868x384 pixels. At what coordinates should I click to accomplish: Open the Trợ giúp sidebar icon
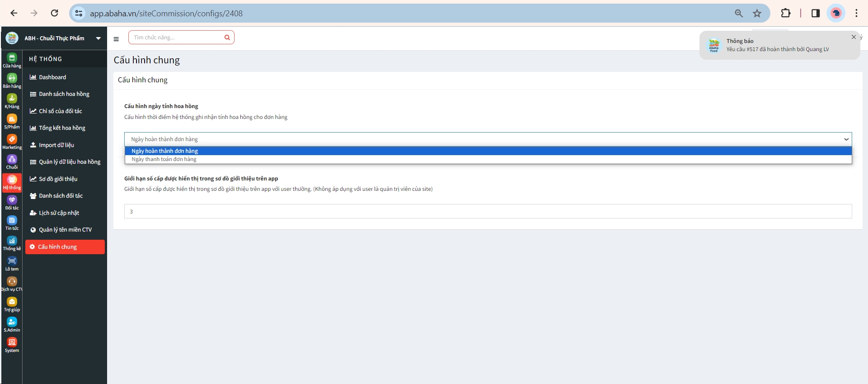point(12,304)
